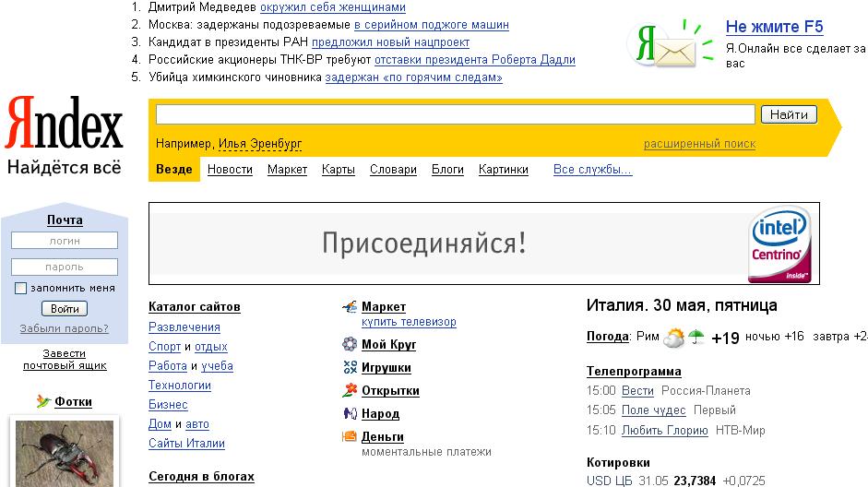The height and width of the screenshot is (487, 868).
Task: Open the Поле чудес TV link
Action: pyautogui.click(x=653, y=410)
